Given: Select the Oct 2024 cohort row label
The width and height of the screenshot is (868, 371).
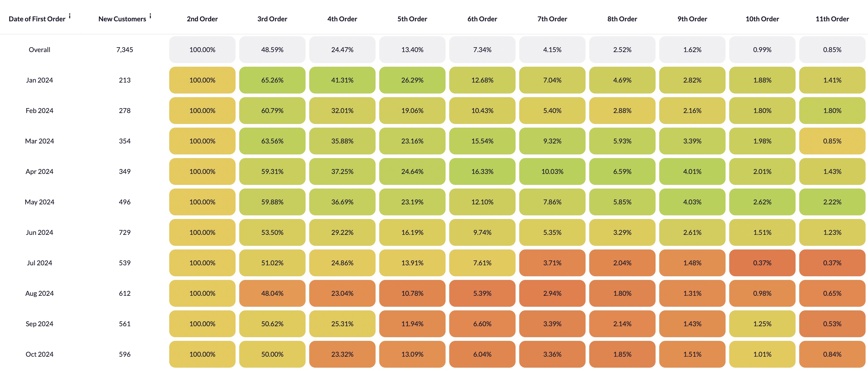Looking at the screenshot, I should click(x=40, y=354).
